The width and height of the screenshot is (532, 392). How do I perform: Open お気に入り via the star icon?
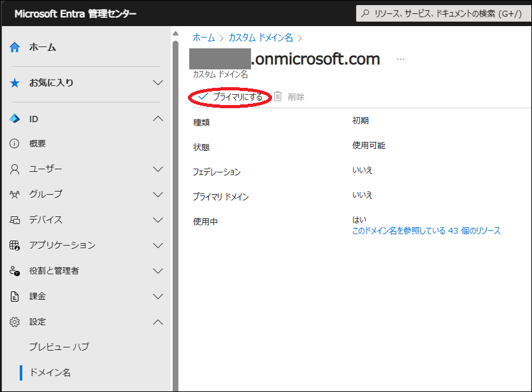point(14,83)
